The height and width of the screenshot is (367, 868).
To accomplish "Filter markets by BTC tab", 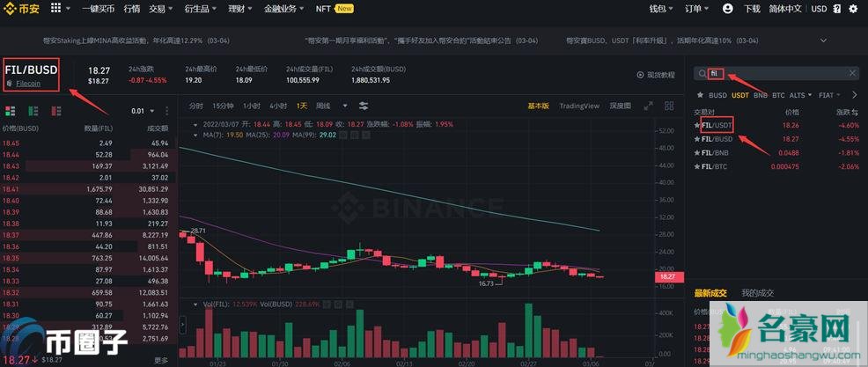I will click(778, 95).
